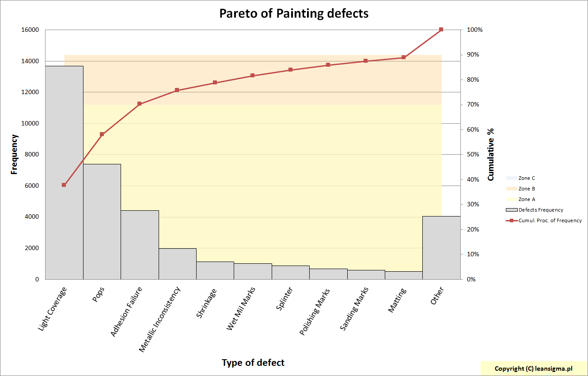Image resolution: width=588 pixels, height=376 pixels.
Task: Select the Cumul. Proc. of Frequency legend marker
Action: (512, 220)
